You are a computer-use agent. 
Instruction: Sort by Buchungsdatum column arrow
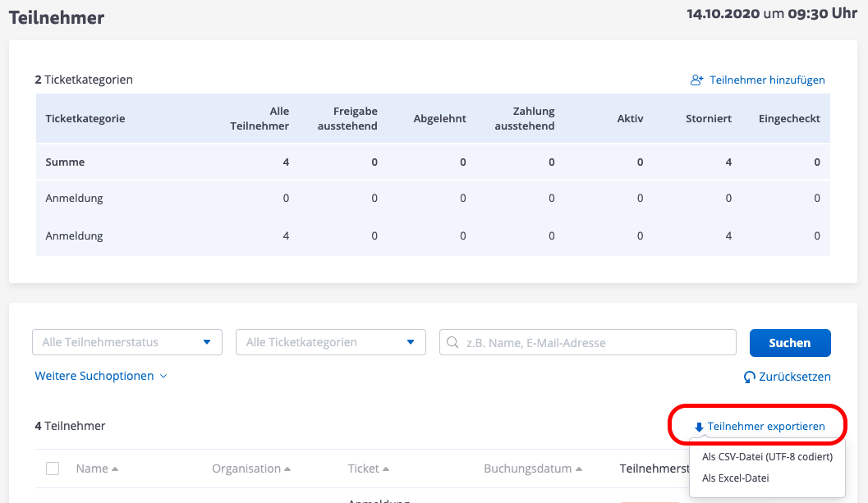point(578,469)
